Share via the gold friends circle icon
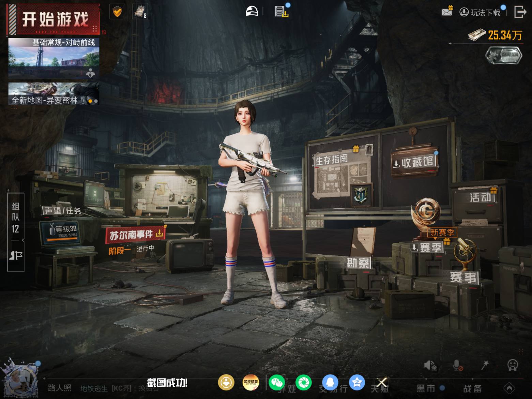 (x=226, y=382)
